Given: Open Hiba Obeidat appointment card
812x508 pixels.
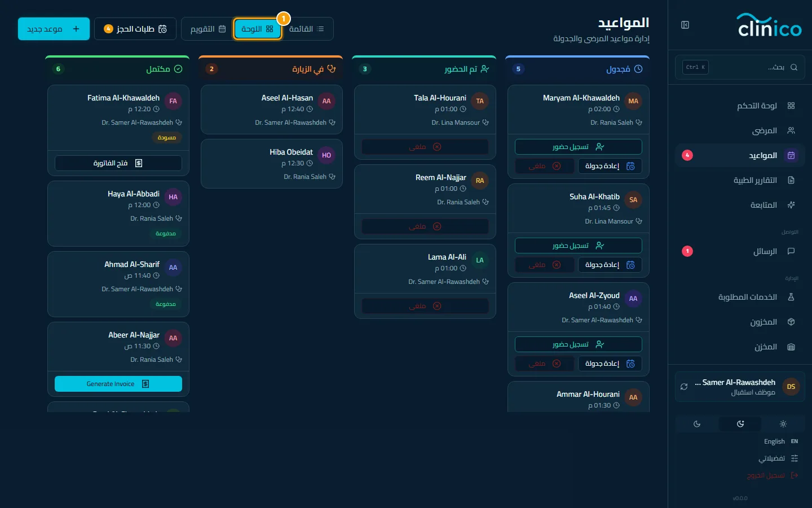Looking at the screenshot, I should coord(272,164).
